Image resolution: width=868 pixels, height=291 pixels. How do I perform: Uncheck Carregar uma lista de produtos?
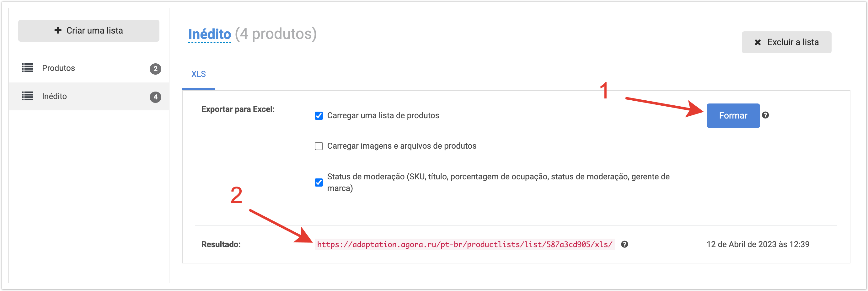(319, 116)
